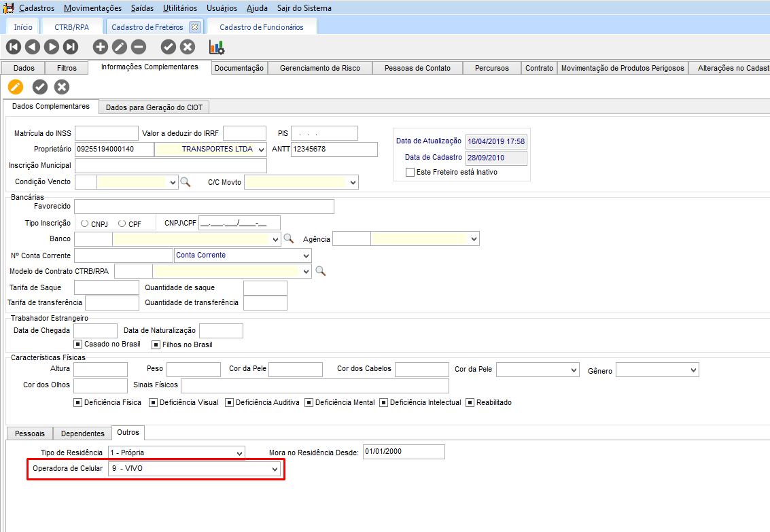Add new record with plus icon

coord(101,47)
